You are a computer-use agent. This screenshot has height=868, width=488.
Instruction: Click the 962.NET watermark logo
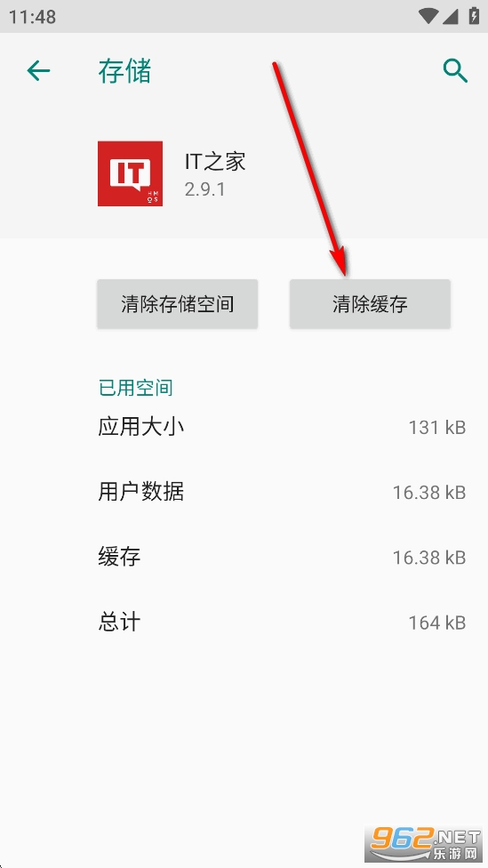click(423, 845)
